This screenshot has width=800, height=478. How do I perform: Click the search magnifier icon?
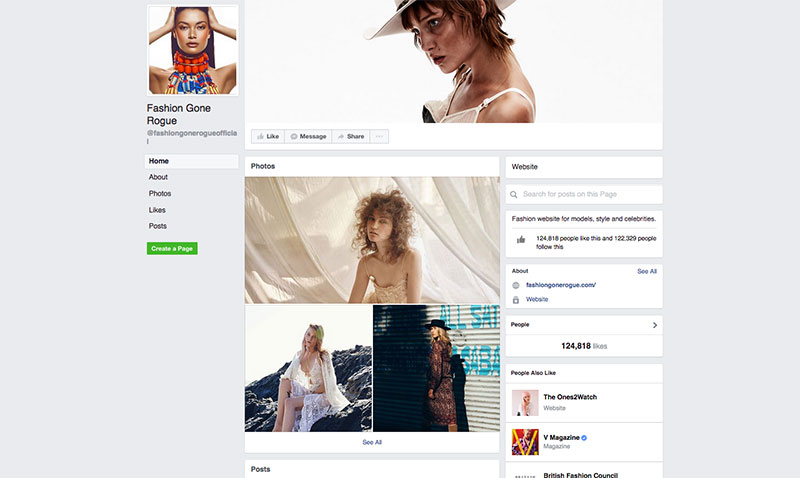click(514, 194)
